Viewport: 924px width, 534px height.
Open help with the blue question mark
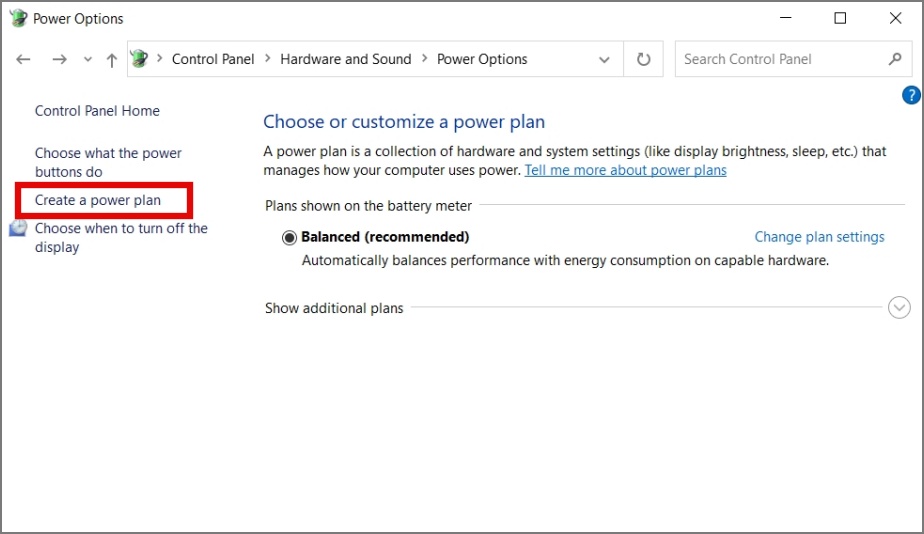(911, 95)
